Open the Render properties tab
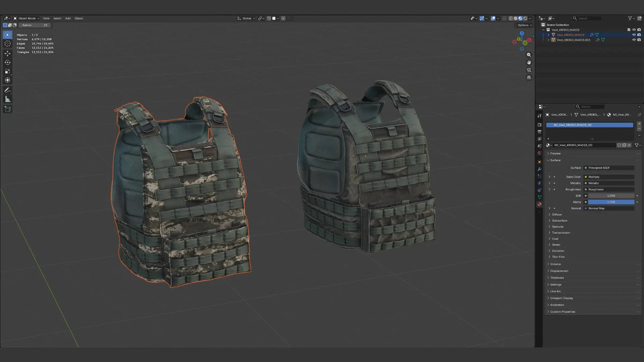644x362 pixels. pyautogui.click(x=539, y=124)
